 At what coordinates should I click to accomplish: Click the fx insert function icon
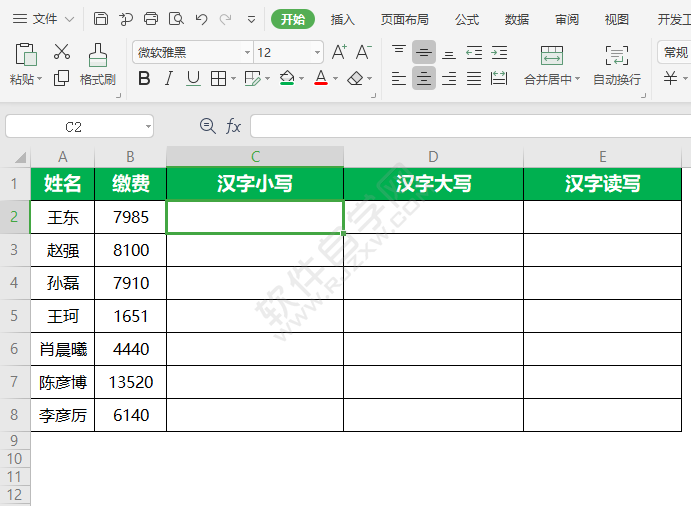233,126
